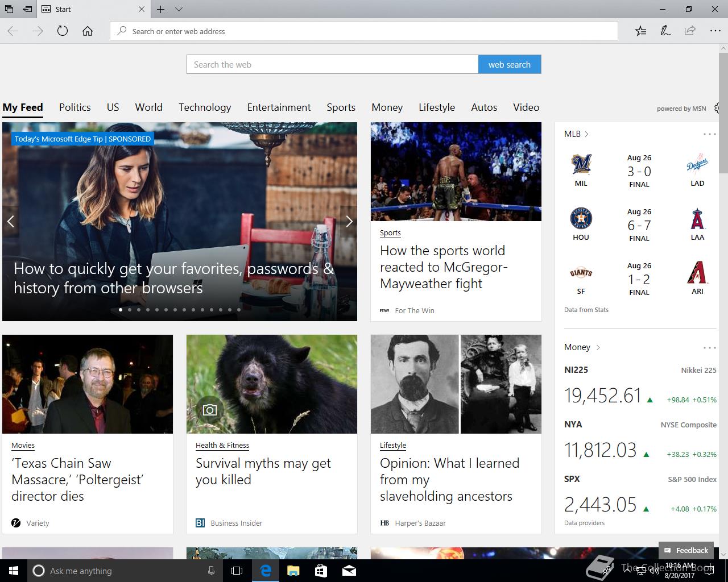This screenshot has height=582, width=728.
Task: Open the World tab
Action: [x=149, y=107]
